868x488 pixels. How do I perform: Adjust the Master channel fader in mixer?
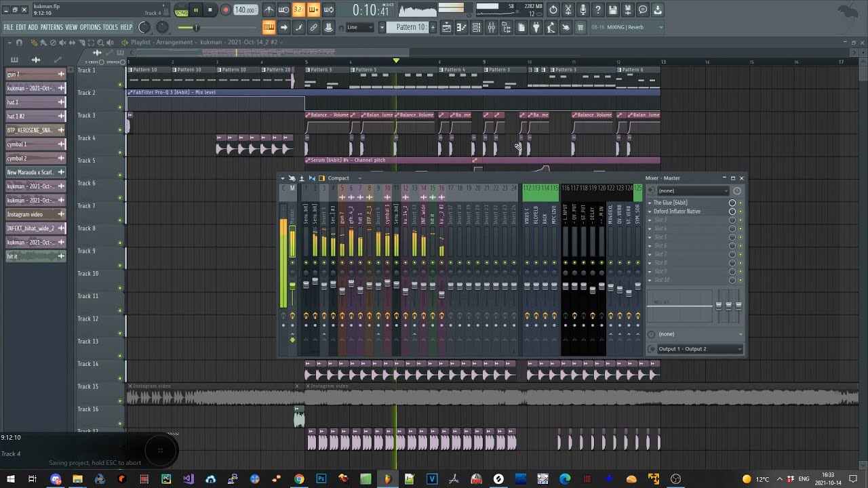tap(292, 286)
